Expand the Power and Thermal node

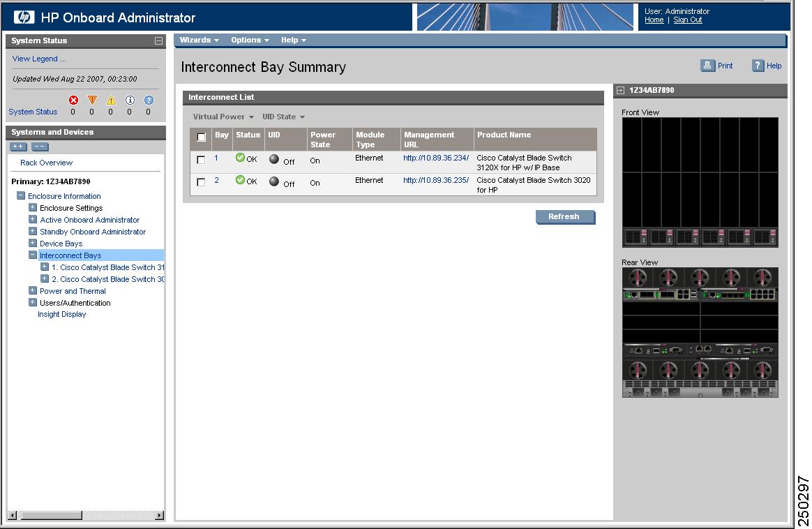[x=33, y=291]
